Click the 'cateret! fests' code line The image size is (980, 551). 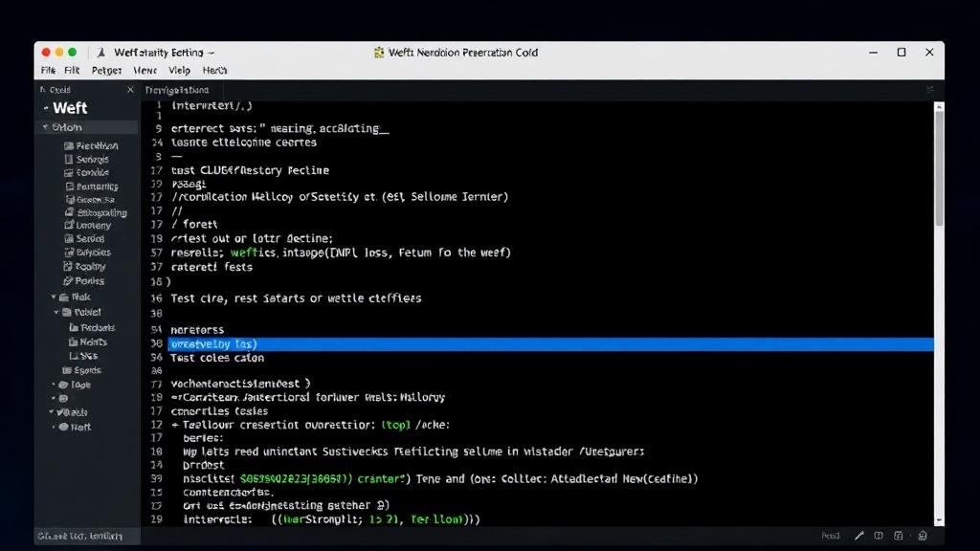[x=212, y=268]
